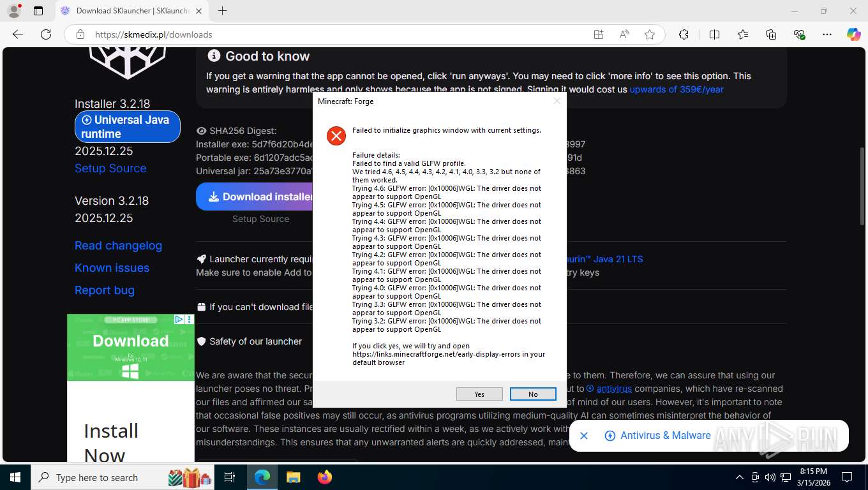Open the Windows Start menu
The width and height of the screenshot is (868, 490).
point(15,477)
